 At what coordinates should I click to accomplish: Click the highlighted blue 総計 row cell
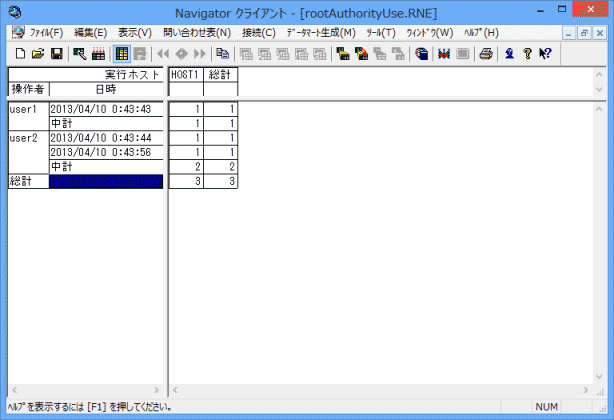105,181
